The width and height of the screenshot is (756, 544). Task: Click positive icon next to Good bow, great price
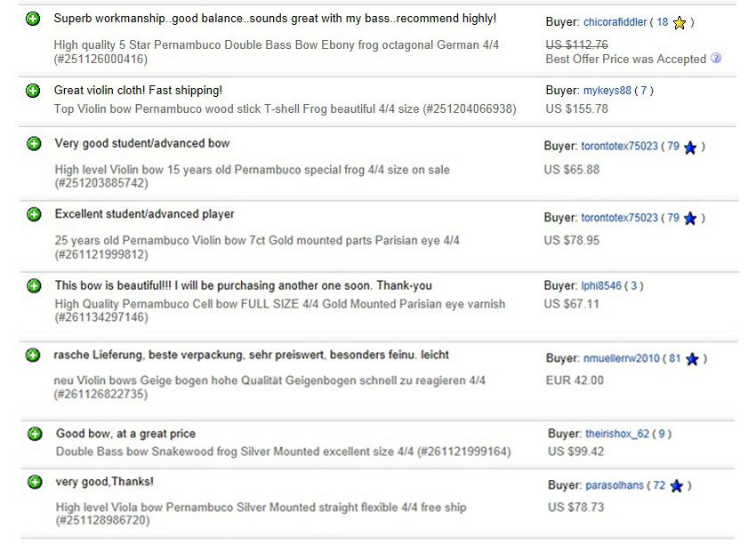coord(35,434)
